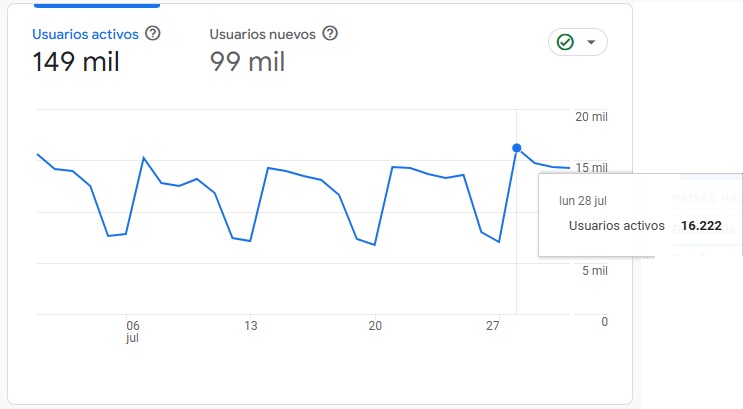Click the help icon beside Usuarios nuevos

pyautogui.click(x=330, y=33)
